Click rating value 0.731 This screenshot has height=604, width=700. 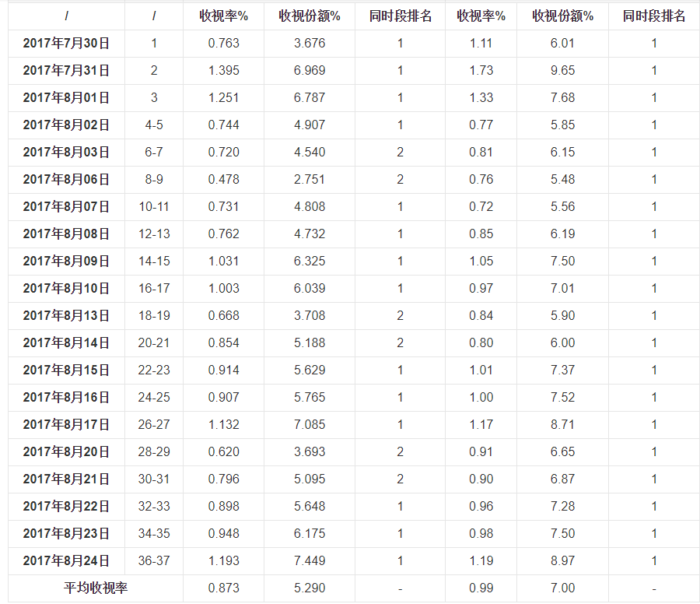224,207
